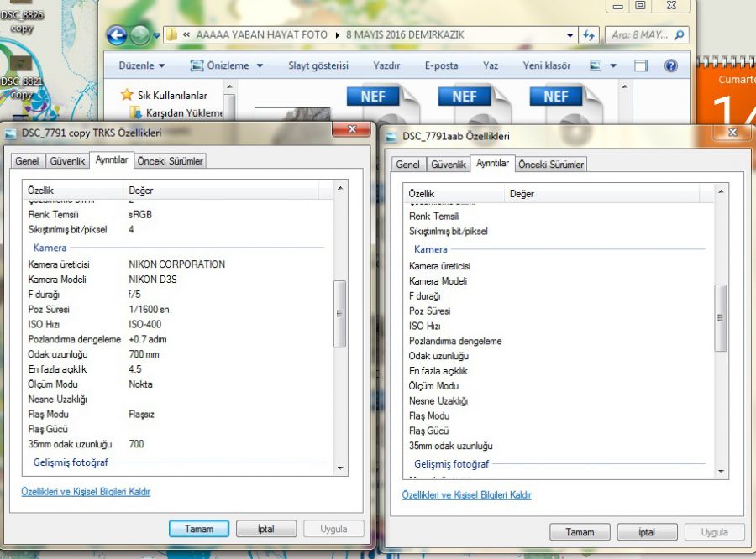
Task: Expand the address bar history dropdown
Action: (570, 35)
